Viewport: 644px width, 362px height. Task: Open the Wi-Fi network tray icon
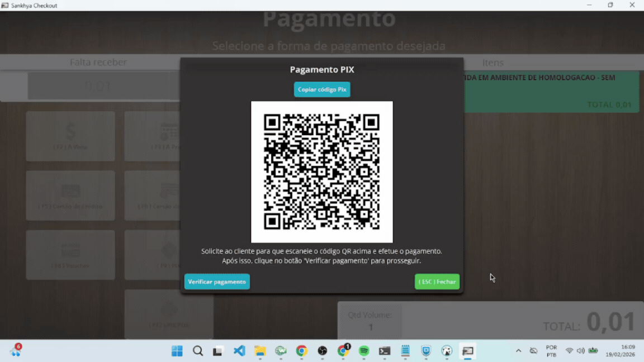click(x=569, y=351)
